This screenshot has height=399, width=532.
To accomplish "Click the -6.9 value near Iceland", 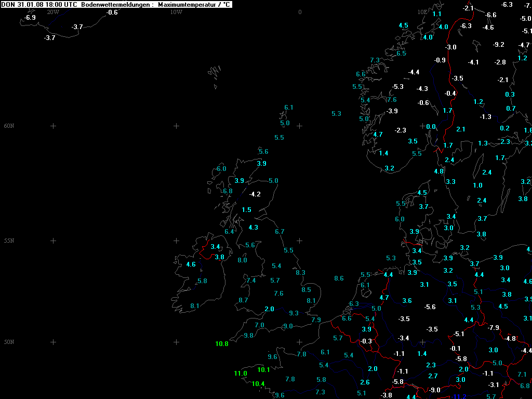I will click(x=30, y=18).
